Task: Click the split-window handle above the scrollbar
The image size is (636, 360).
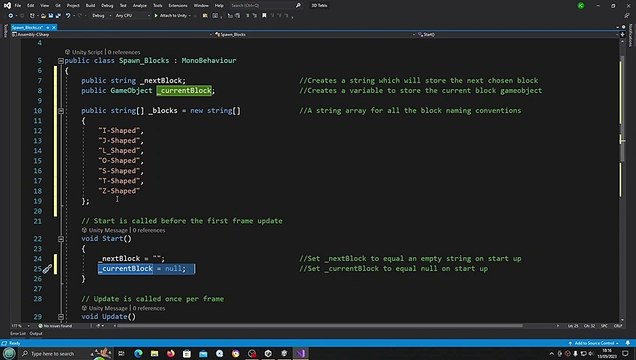Action: pyautogui.click(x=622, y=34)
